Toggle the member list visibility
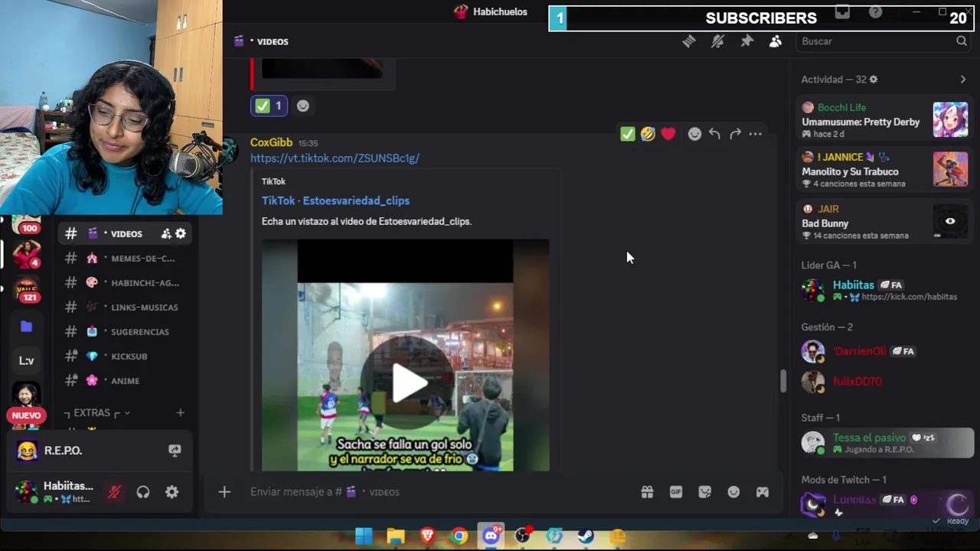The width and height of the screenshot is (980, 551). coord(776,41)
